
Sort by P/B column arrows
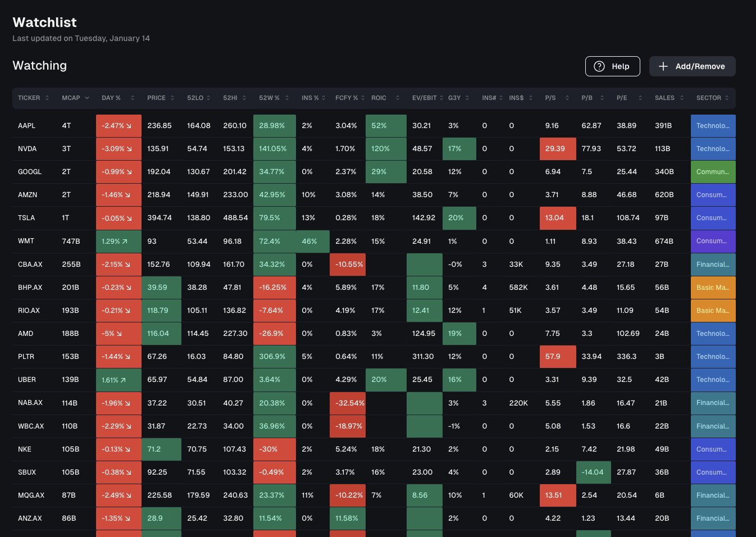[x=602, y=98]
